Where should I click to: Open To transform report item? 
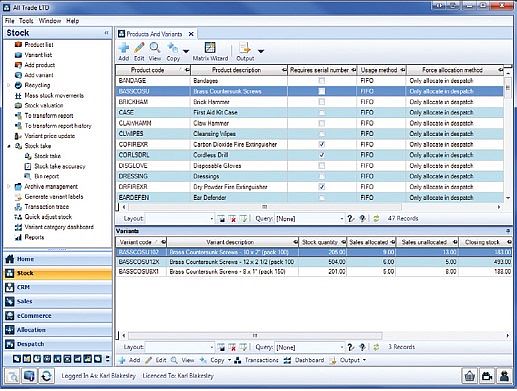tap(49, 116)
